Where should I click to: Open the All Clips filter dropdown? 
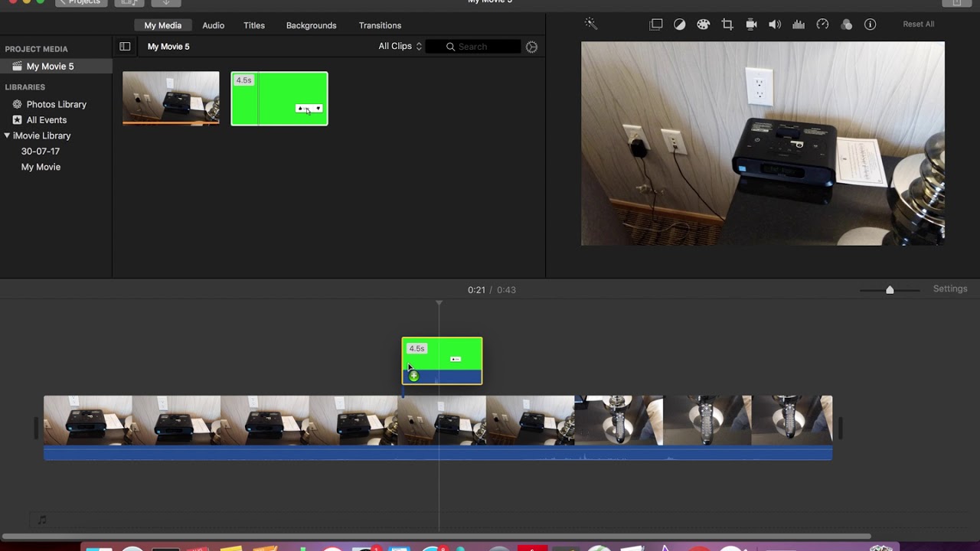click(x=400, y=47)
